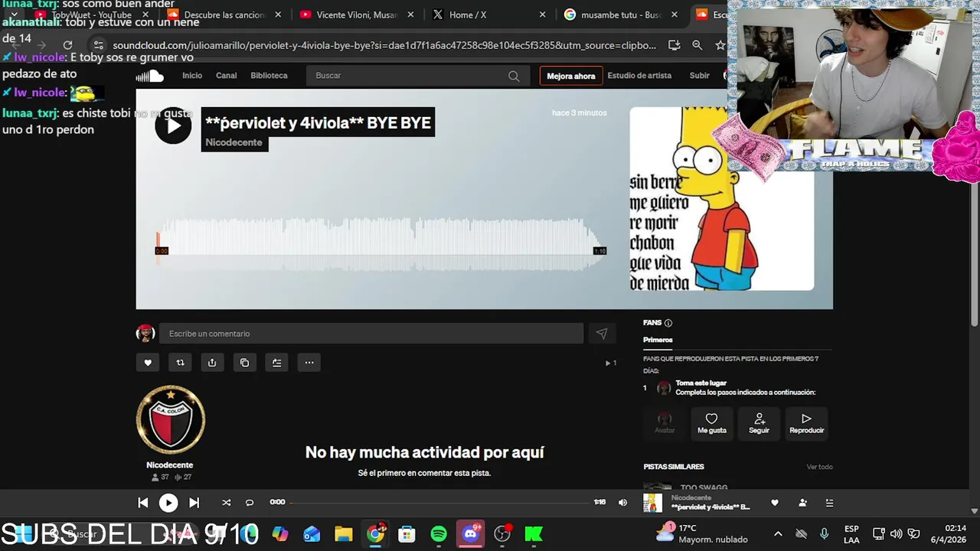
Task: Open the tab search dropdown arrow
Action: (x=14, y=15)
